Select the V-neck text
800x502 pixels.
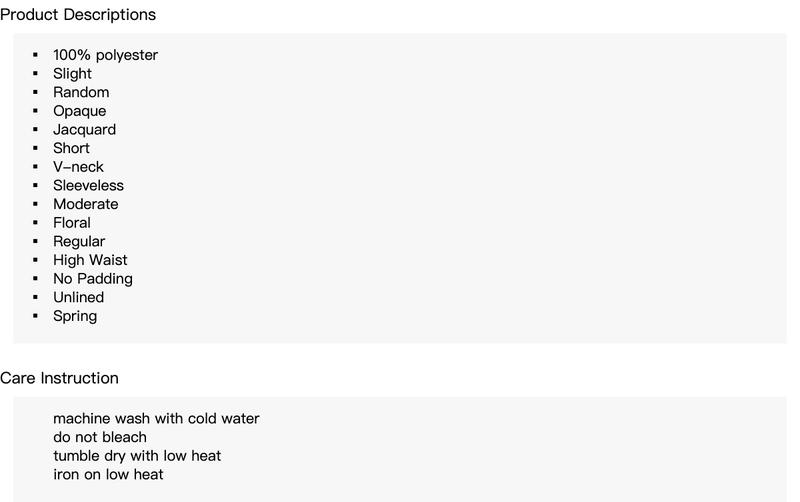(x=79, y=167)
